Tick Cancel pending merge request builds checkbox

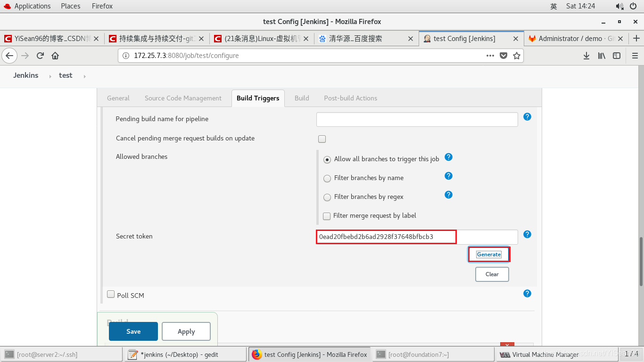coord(322,139)
